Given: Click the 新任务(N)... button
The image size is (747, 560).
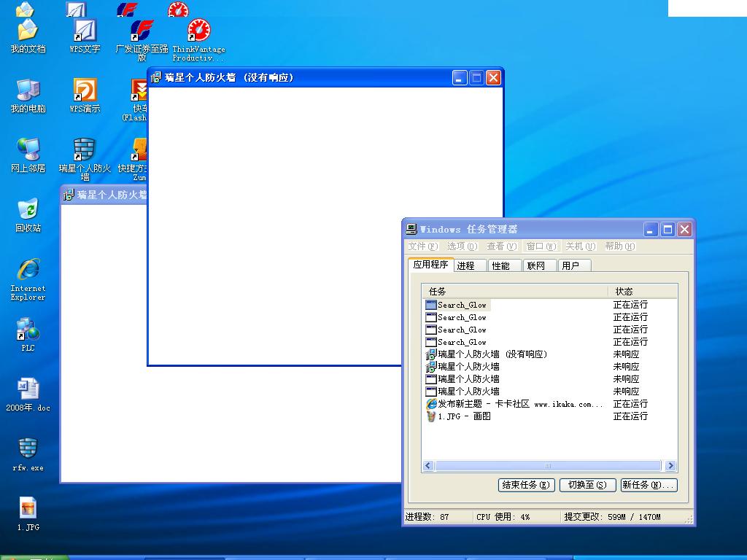Looking at the screenshot, I should 649,485.
